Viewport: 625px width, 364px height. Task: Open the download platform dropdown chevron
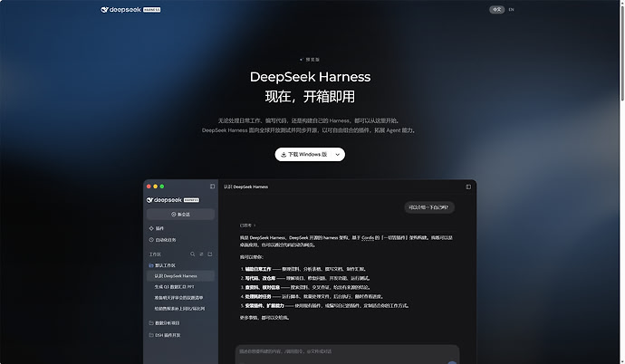click(338, 155)
